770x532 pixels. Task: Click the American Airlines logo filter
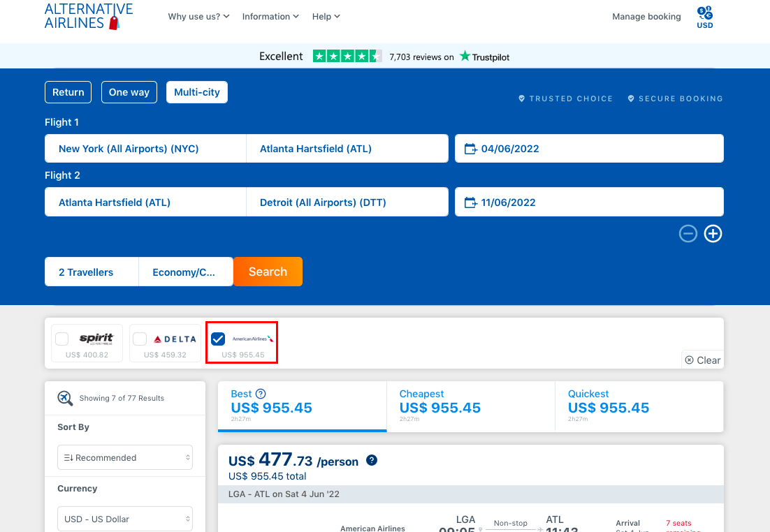tap(253, 339)
